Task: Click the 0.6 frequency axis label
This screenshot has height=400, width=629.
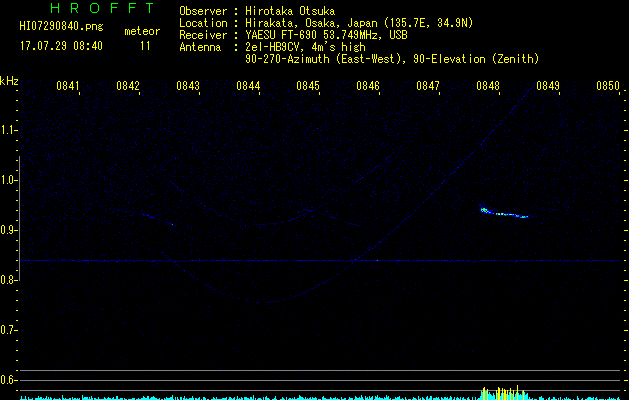Action: pos(8,380)
